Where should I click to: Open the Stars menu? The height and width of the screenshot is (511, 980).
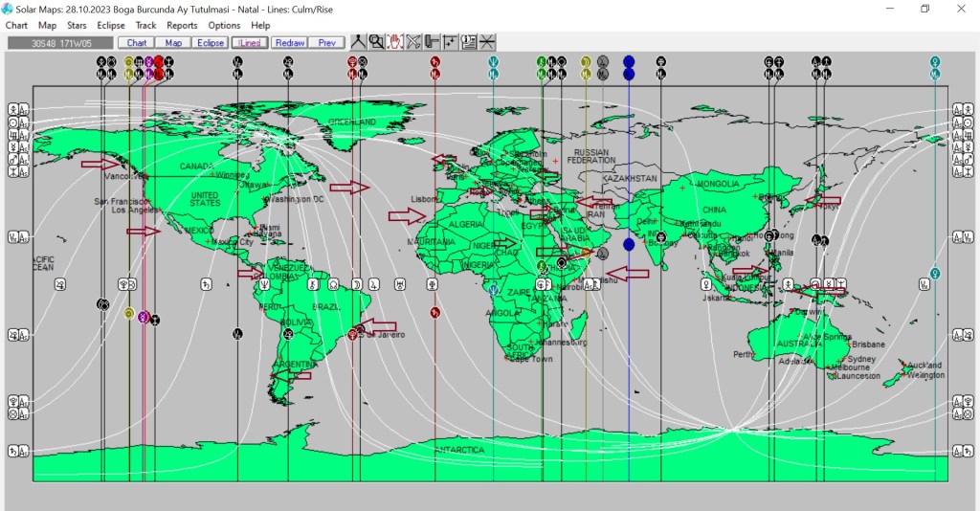(x=77, y=26)
